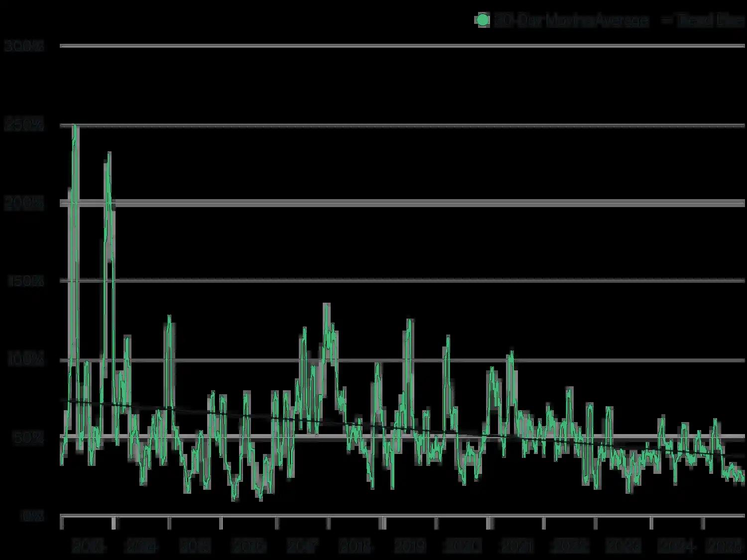Viewport: 747px width, 560px height.
Task: Click the second-tallest spike near 230%
Action: [x=109, y=153]
